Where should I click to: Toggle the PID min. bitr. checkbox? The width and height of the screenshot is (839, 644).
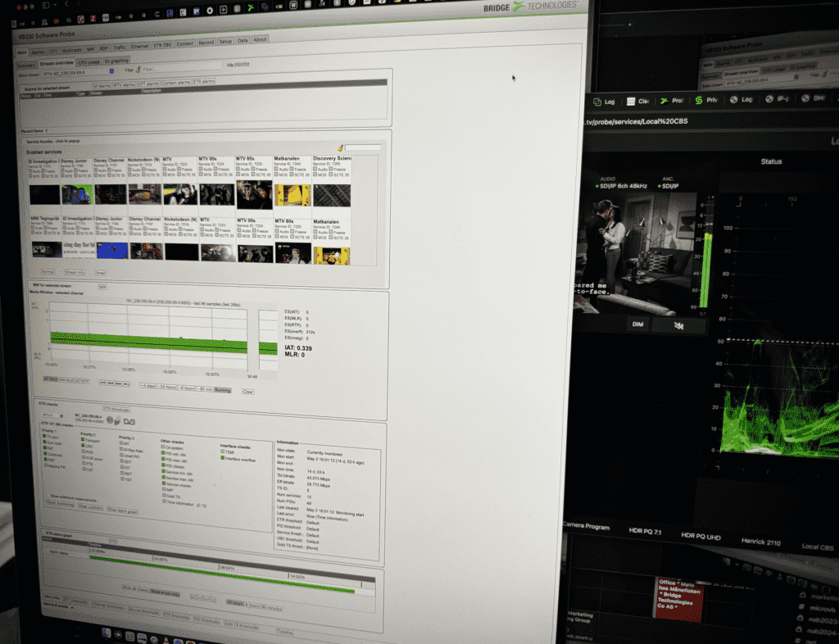pyautogui.click(x=163, y=454)
